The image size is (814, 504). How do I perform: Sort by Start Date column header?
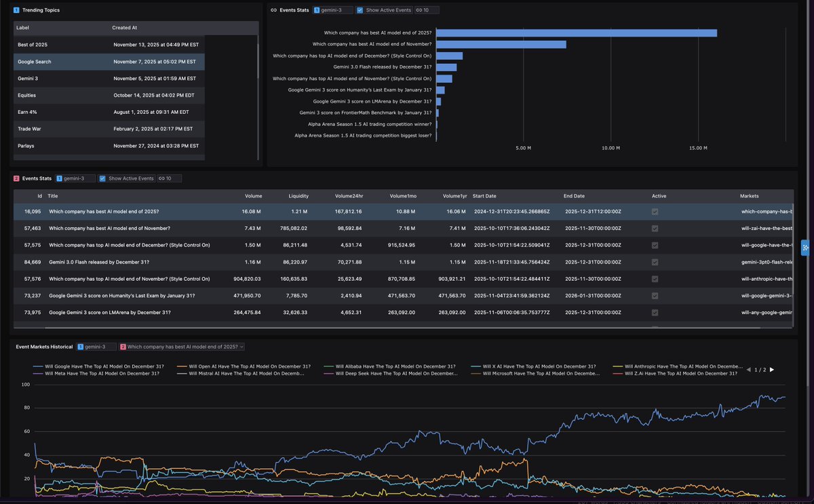point(485,196)
